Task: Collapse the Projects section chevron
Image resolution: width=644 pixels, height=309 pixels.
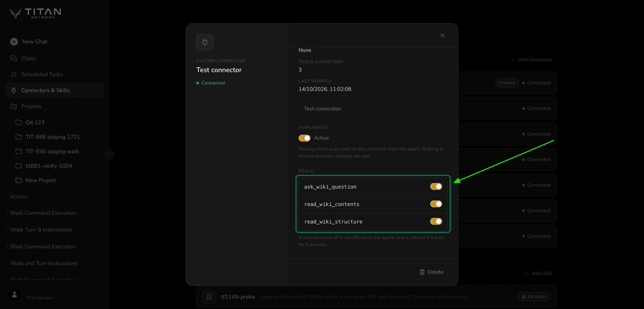Action: [x=96, y=106]
